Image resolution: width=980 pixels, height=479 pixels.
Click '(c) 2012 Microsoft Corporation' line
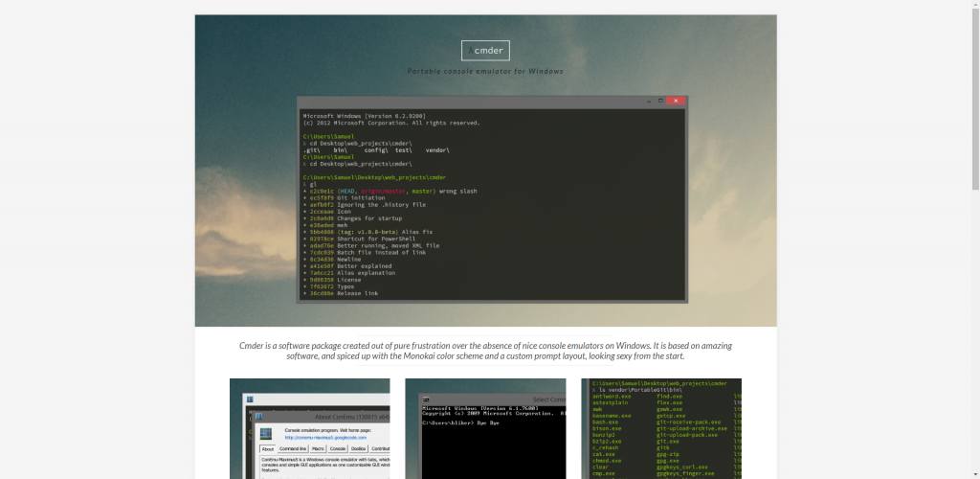pos(391,124)
